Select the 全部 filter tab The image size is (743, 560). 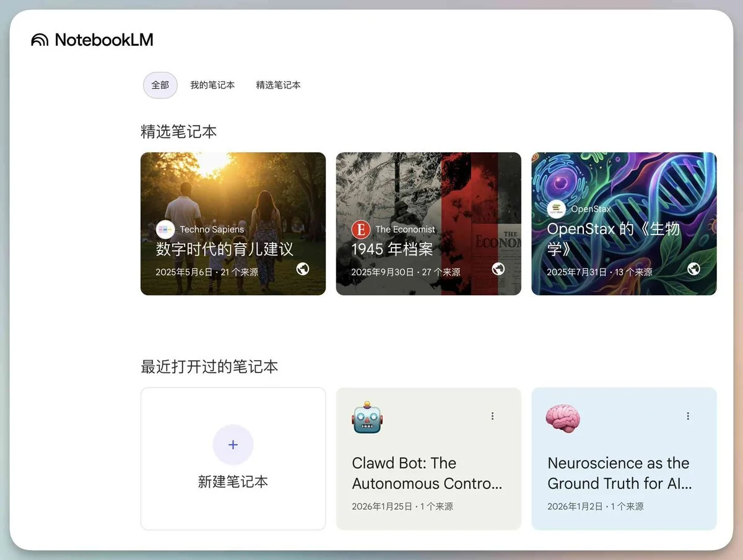[x=160, y=85]
